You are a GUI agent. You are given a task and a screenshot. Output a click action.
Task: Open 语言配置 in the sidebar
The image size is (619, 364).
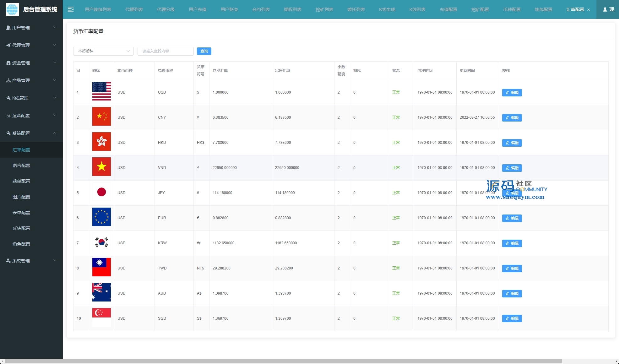tap(21, 166)
